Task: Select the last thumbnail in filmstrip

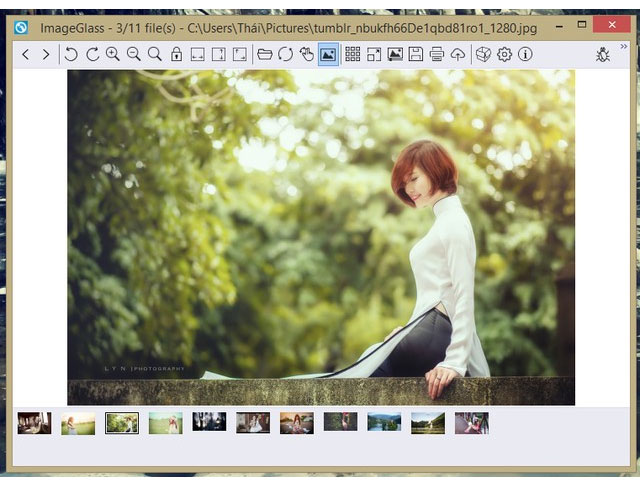Action: 472,423
